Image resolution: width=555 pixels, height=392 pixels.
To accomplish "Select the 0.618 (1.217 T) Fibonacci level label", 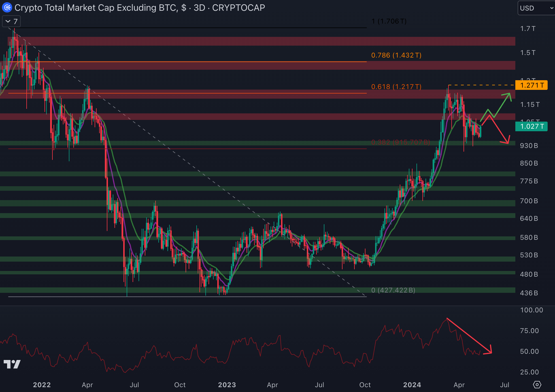I will [396, 87].
